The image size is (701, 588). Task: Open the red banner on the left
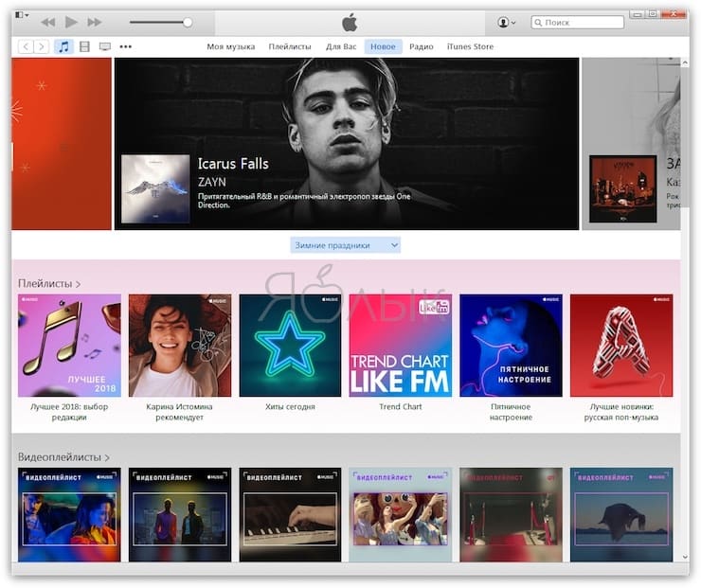pos(62,144)
